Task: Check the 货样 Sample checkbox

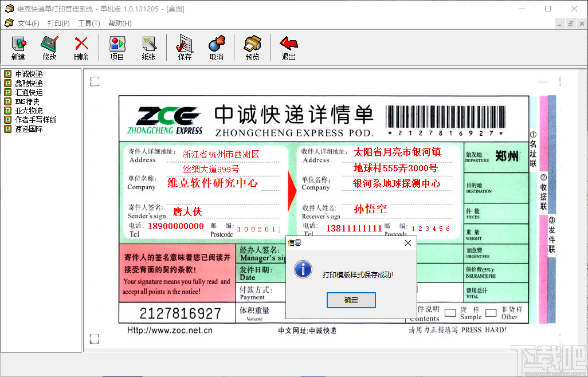Action: (450, 313)
